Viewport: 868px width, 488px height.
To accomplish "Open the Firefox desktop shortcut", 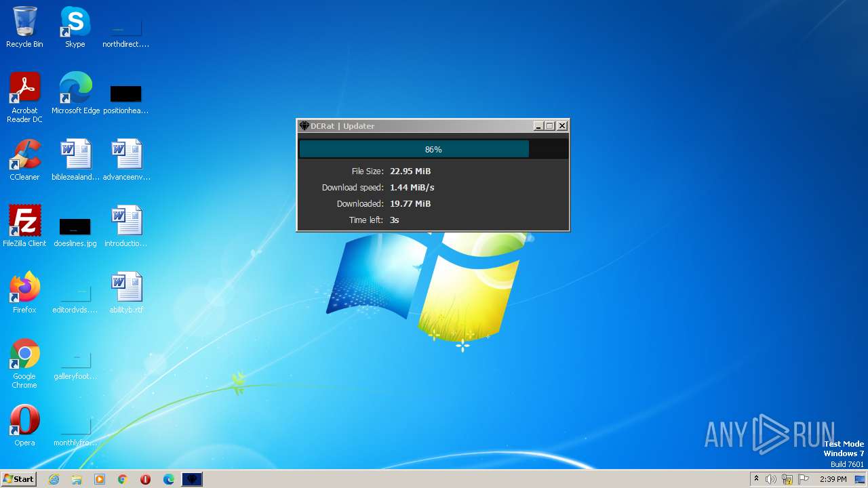I will click(24, 293).
